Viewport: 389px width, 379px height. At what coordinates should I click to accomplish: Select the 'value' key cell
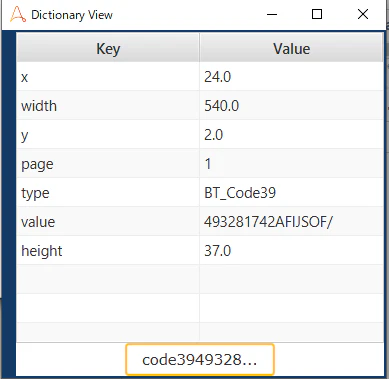pyautogui.click(x=108, y=222)
